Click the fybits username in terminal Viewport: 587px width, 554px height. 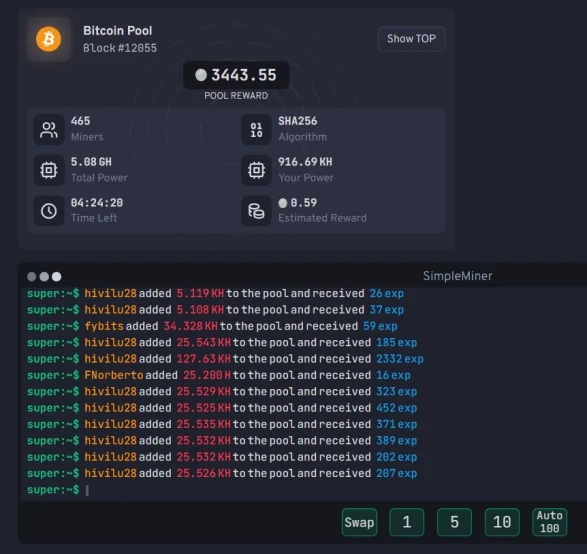(104, 326)
